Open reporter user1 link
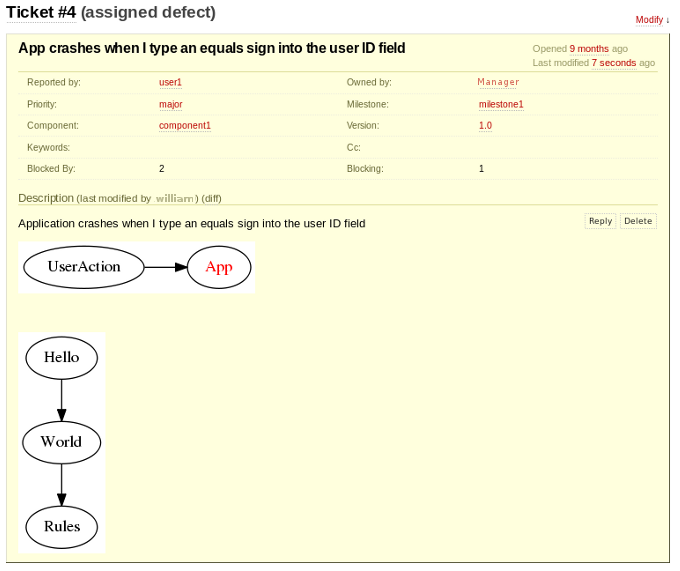This screenshot has height=571, width=680. [170, 82]
